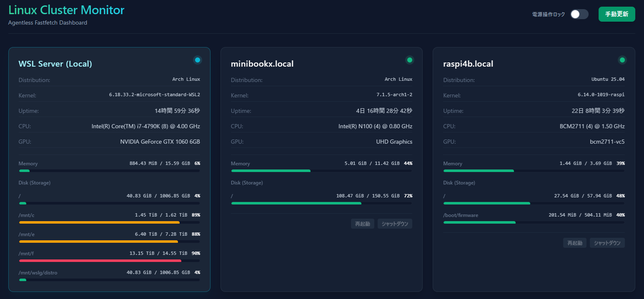The height and width of the screenshot is (299, 644).
Task: Click シャットダウン on the minibookx.local card
Action: (x=395, y=224)
